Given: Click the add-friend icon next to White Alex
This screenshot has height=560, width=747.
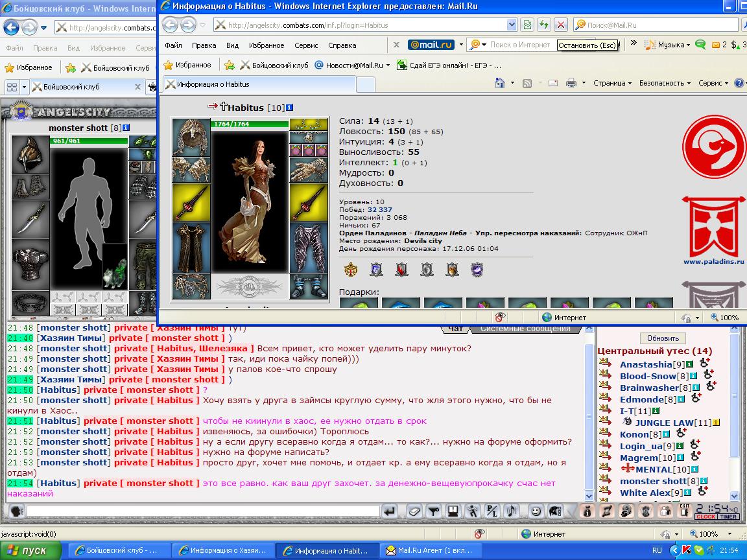Looking at the screenshot, I should point(703,491).
